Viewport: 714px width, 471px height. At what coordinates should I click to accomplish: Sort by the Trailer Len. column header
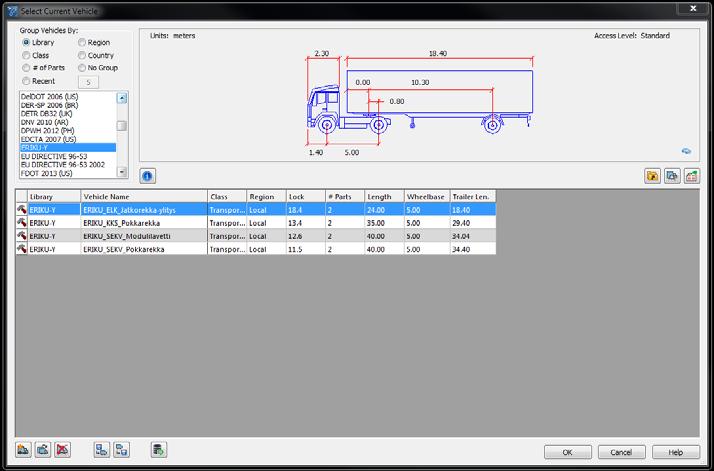coord(473,197)
